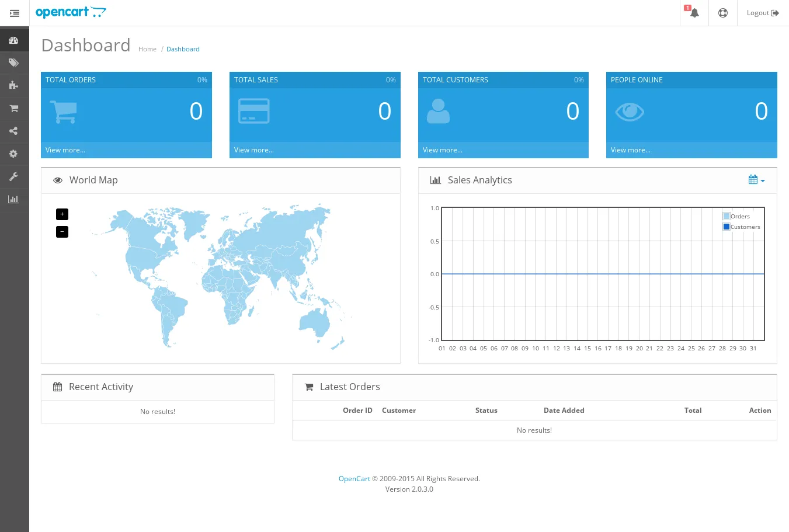Click the OpenCart copyright footer link
Screen dimensions: 789x532
(x=354, y=478)
